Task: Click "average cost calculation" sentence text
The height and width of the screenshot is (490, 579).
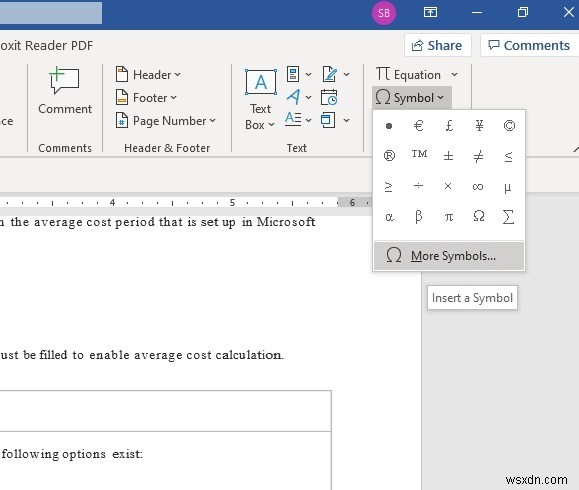Action: pos(209,355)
